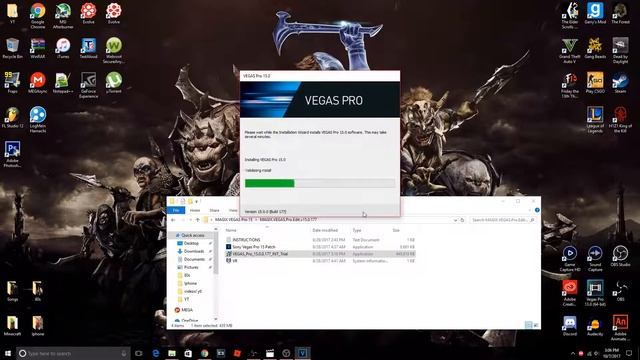Viewport: 640px width, 360px height.
Task: Sort by Date modified column header
Action: click(324, 230)
